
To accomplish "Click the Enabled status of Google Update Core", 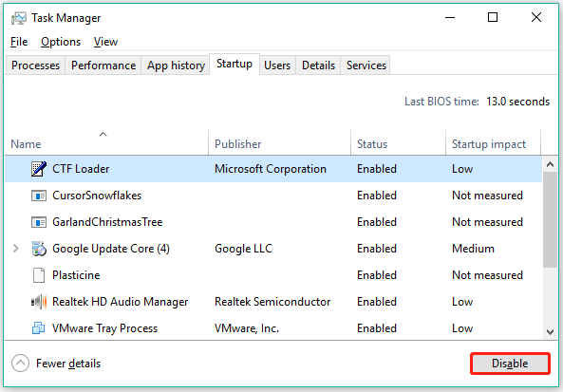I will tap(377, 249).
